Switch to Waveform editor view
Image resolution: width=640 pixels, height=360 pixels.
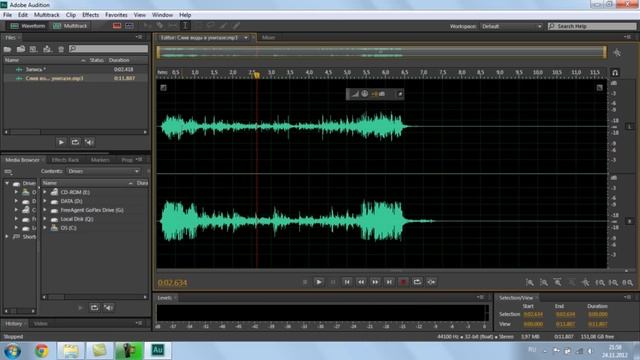pos(28,26)
